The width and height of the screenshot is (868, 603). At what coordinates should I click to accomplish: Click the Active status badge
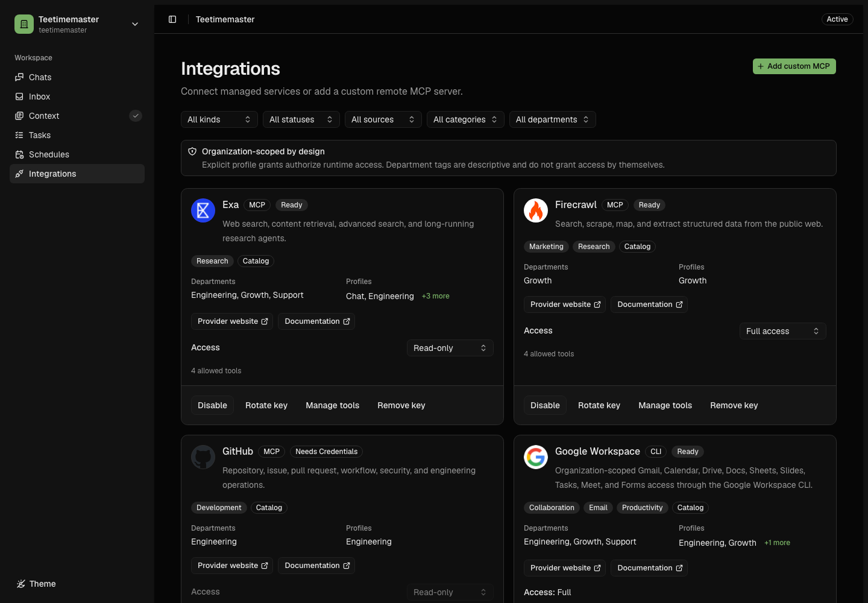click(x=837, y=19)
